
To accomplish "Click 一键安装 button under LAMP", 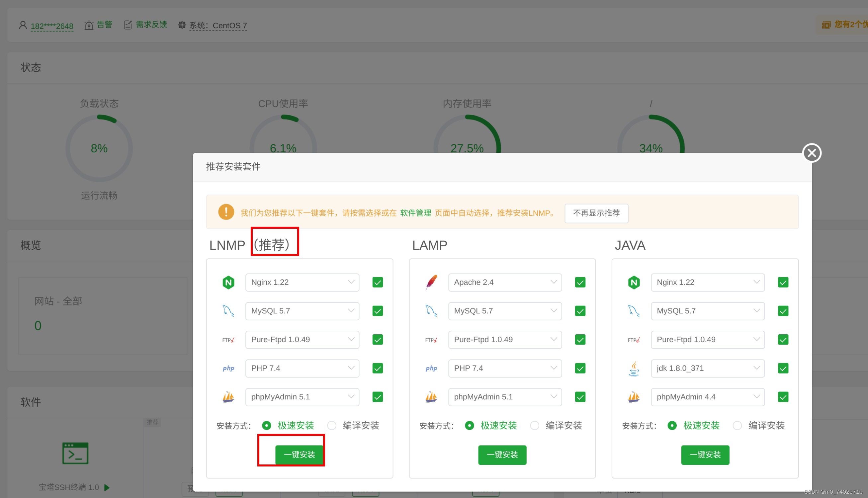I will 502,455.
